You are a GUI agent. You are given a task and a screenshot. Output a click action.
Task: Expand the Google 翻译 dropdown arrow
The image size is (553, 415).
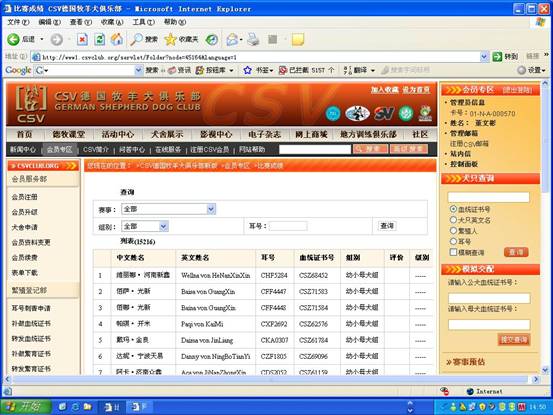[x=372, y=71]
